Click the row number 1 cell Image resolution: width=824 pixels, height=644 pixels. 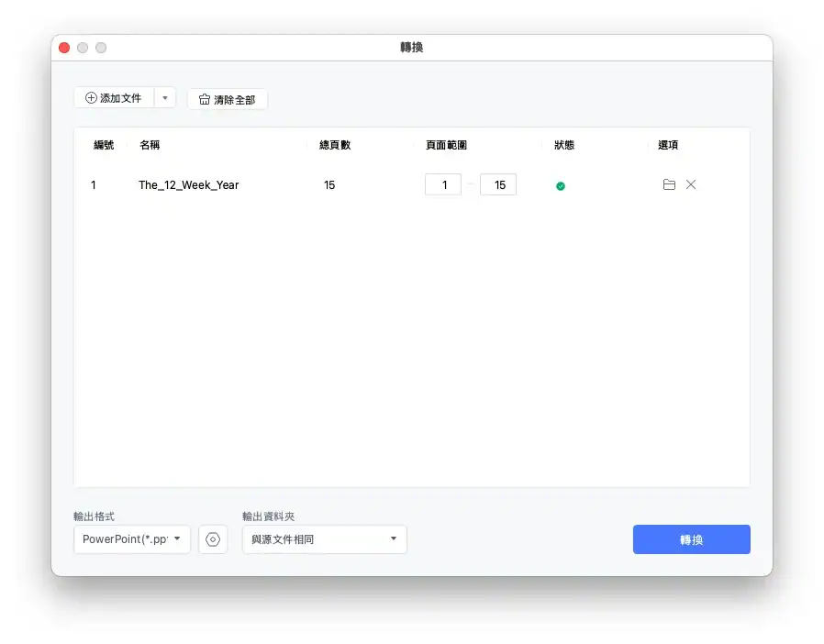pyautogui.click(x=94, y=185)
